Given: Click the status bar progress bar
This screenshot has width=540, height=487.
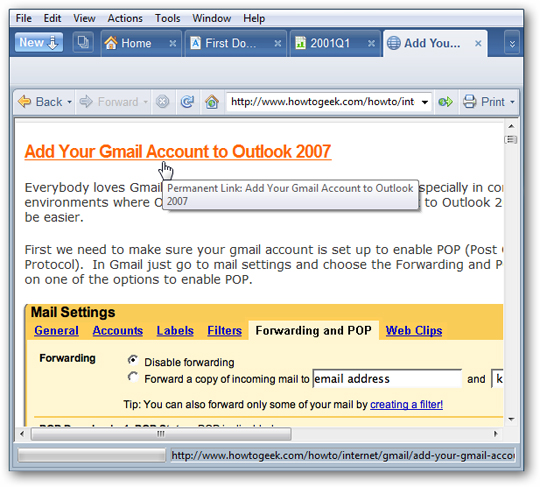Looking at the screenshot, I should point(91,455).
